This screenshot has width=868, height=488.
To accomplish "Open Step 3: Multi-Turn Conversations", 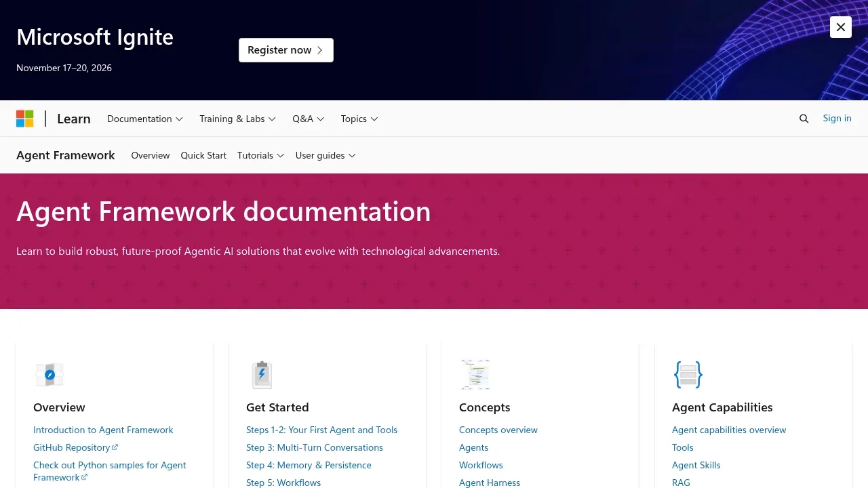I will [315, 447].
